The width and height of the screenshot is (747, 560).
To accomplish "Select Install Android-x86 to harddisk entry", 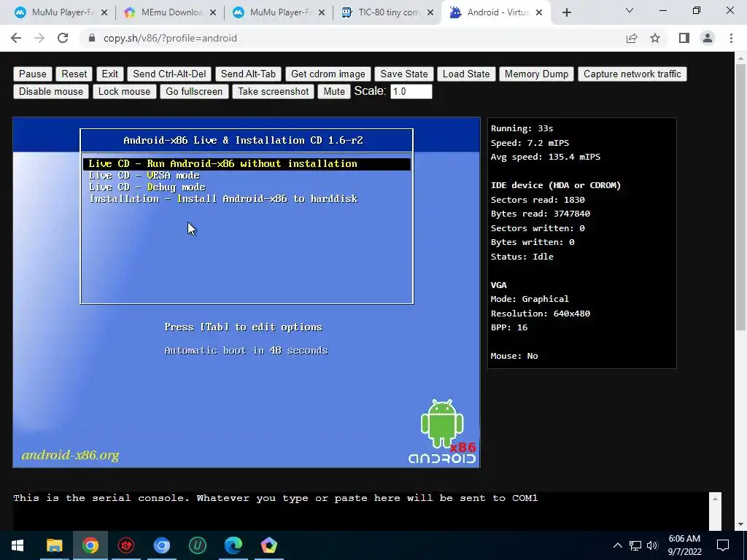I will point(247,199).
